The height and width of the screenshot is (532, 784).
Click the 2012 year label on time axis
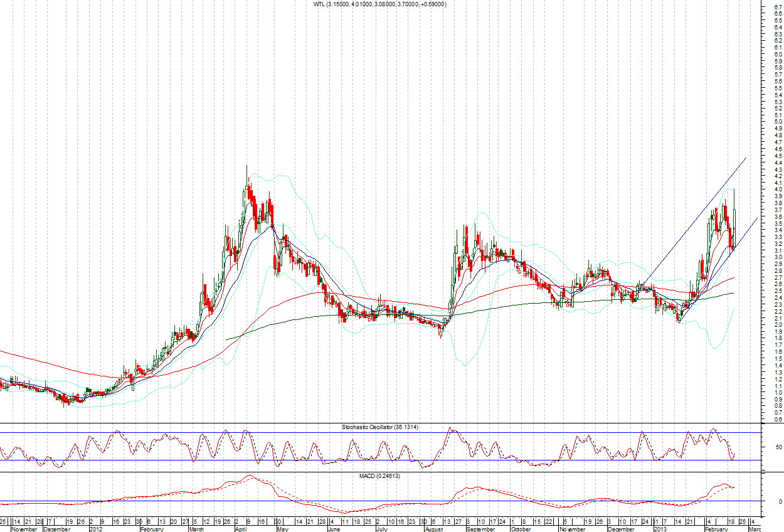[x=95, y=529]
